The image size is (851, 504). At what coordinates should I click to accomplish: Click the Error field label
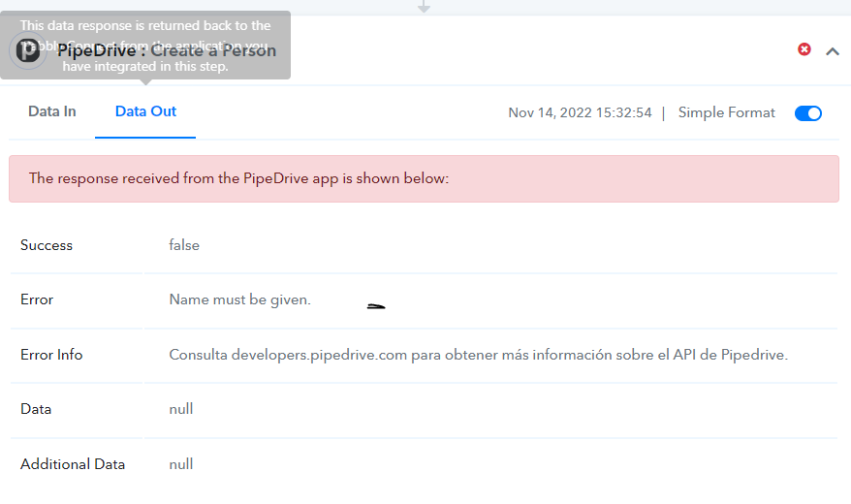37,299
